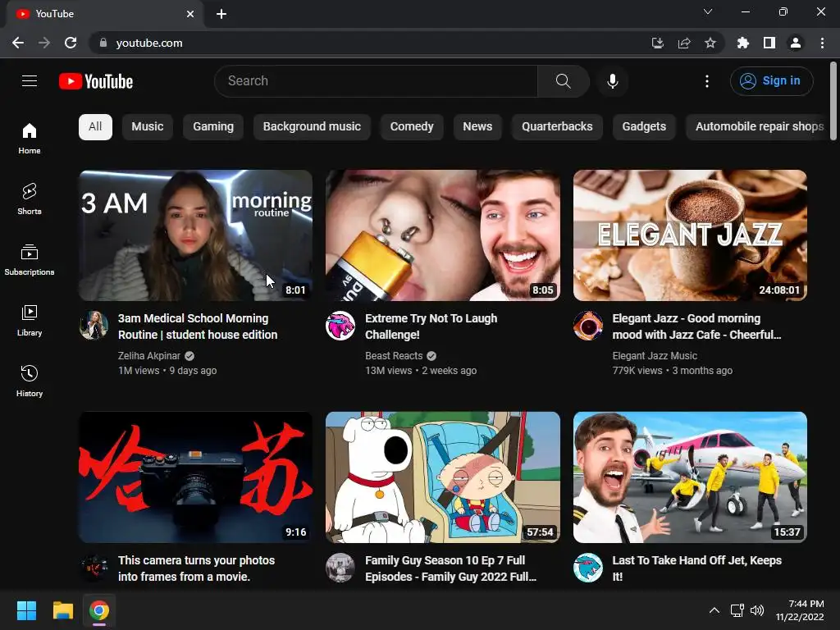Open the tab search dropdown chevron
840x630 pixels.
point(708,11)
